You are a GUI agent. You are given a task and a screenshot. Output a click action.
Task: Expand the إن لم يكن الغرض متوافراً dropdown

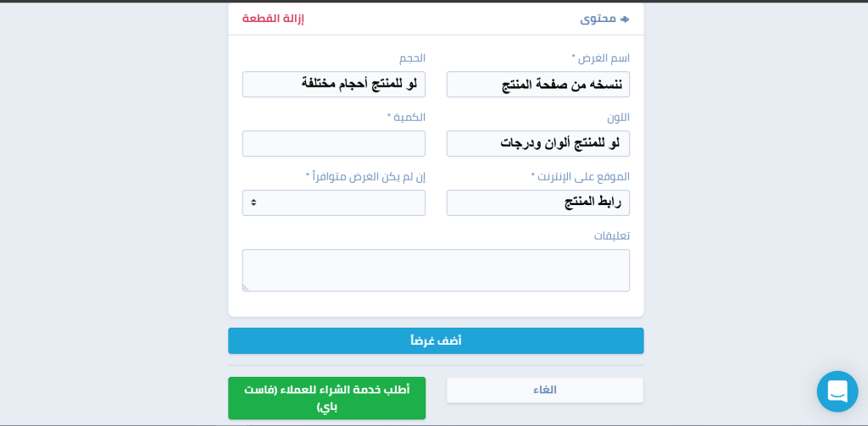334,203
